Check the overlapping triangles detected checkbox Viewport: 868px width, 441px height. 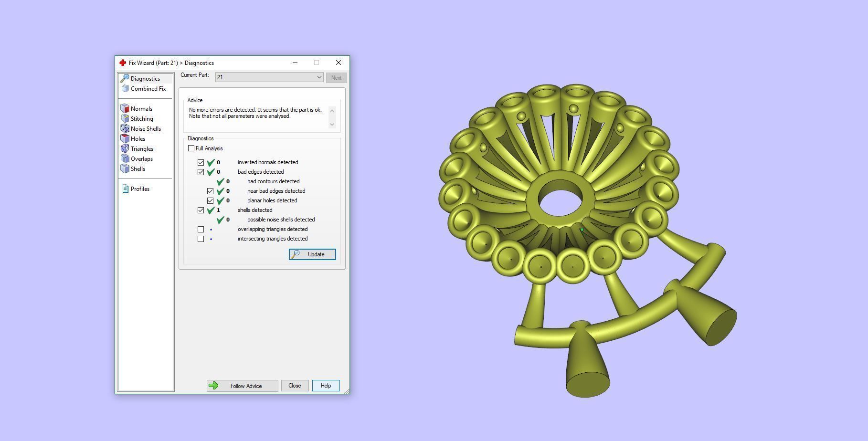(x=201, y=229)
